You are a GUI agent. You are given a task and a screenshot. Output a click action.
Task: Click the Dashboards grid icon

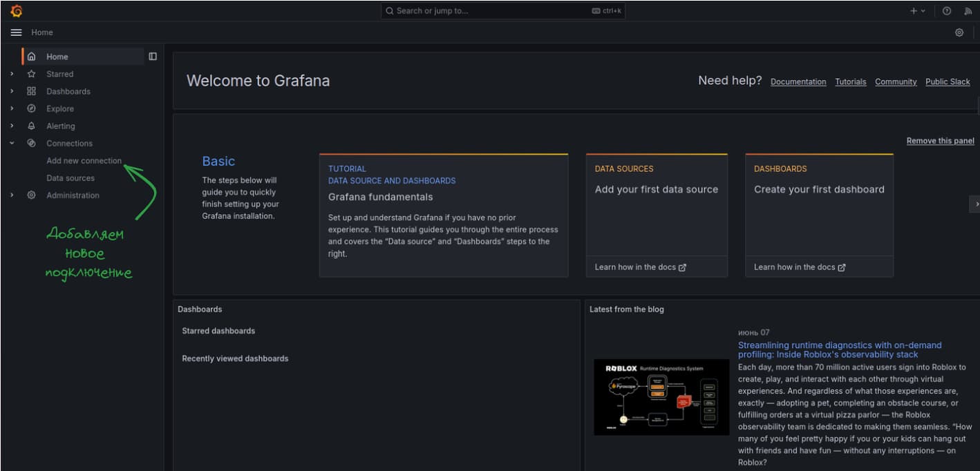[x=31, y=91]
